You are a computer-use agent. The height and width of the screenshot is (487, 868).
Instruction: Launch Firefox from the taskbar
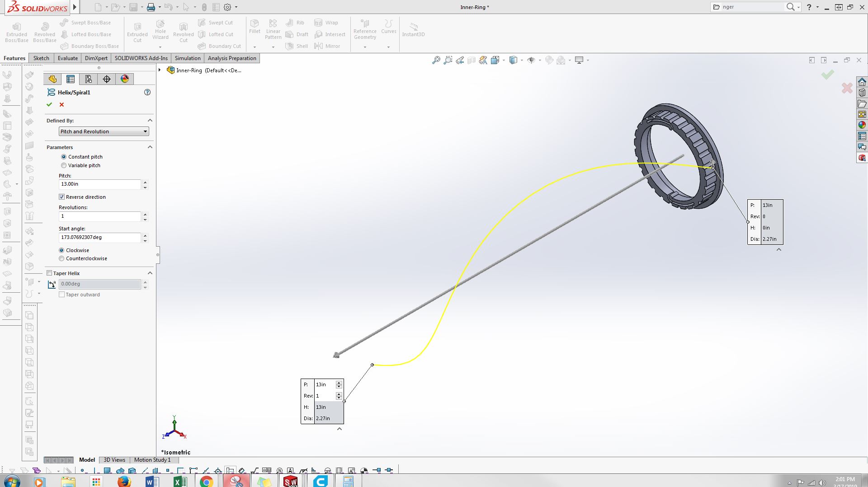(x=124, y=482)
